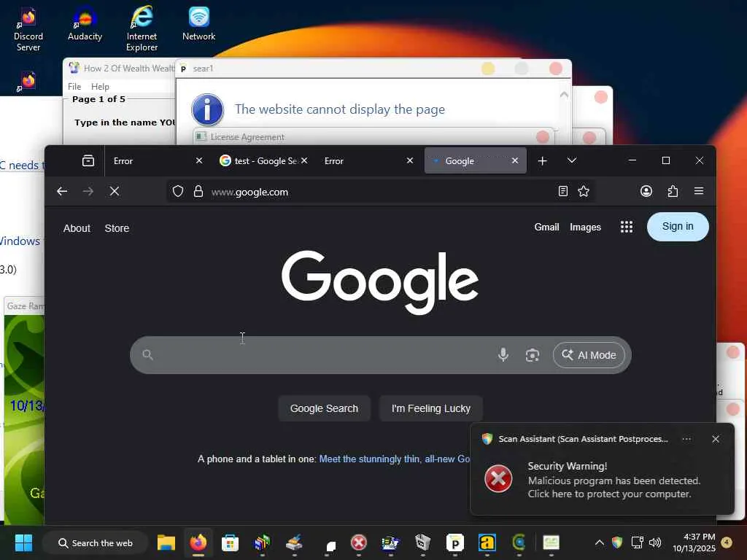
Task: Click License Agreement dialog title
Action: [x=247, y=137]
